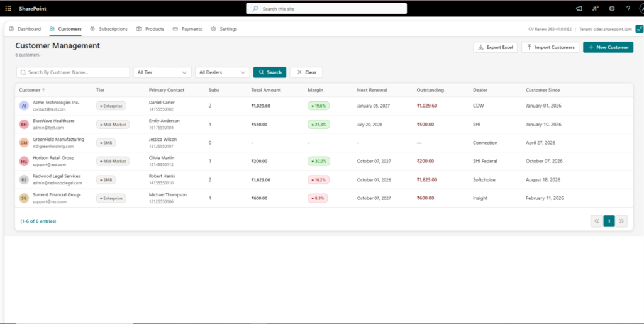Click the SHI Federal dealer cell

tap(485, 162)
